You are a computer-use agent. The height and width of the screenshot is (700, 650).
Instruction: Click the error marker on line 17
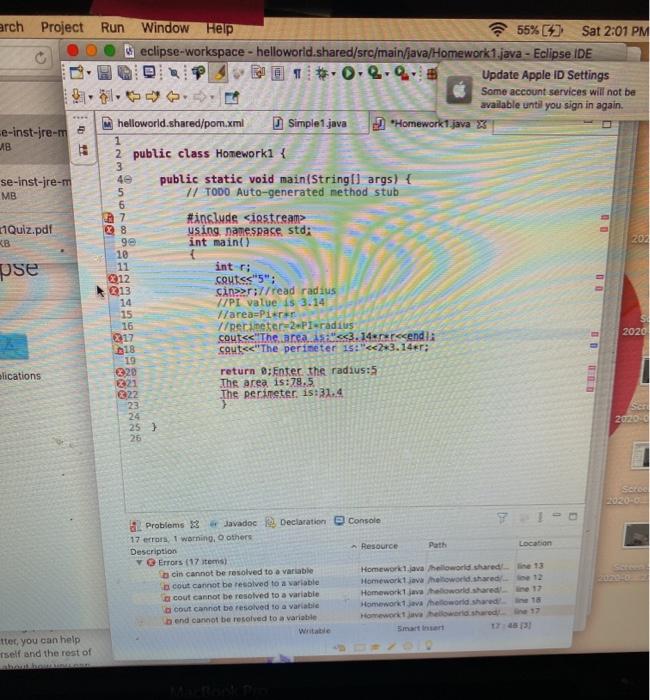pos(117,338)
